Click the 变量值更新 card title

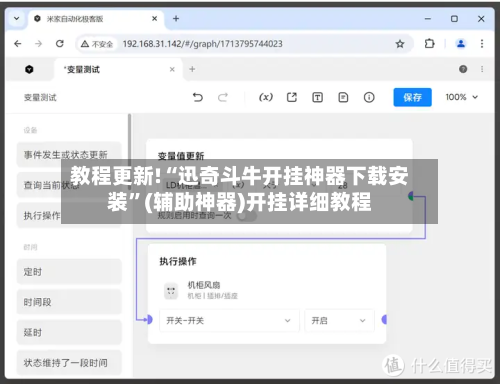click(181, 156)
